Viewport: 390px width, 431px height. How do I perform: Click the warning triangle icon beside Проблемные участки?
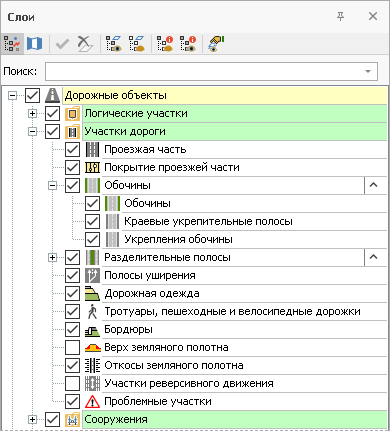coord(92,401)
